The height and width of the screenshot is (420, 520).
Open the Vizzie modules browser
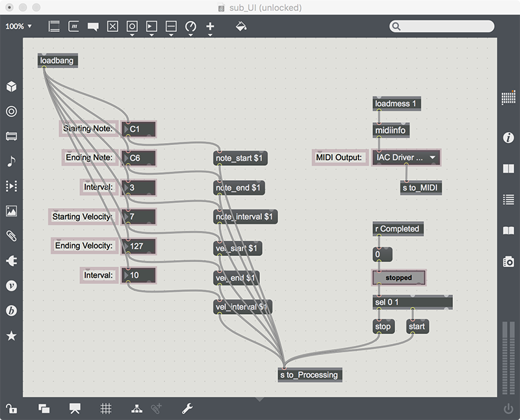pos(12,285)
